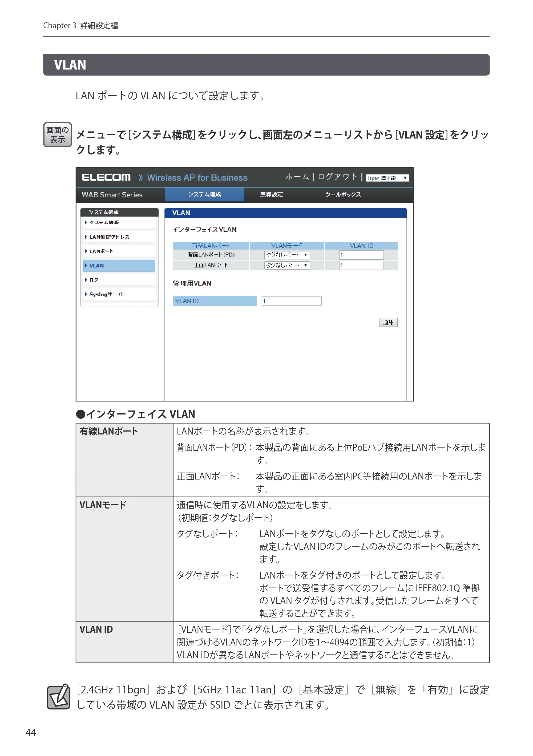Click the ホーム link in the header
This screenshot has height=756, width=533.
(297, 177)
